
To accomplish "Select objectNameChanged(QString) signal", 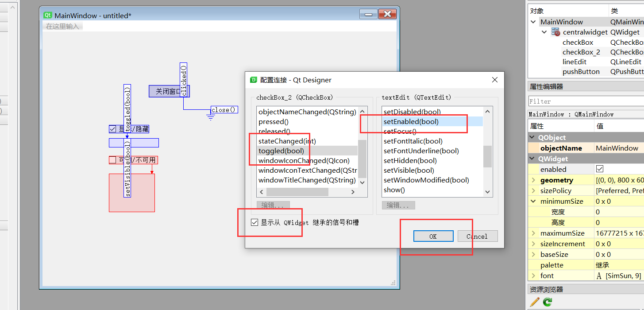I will coord(307,112).
